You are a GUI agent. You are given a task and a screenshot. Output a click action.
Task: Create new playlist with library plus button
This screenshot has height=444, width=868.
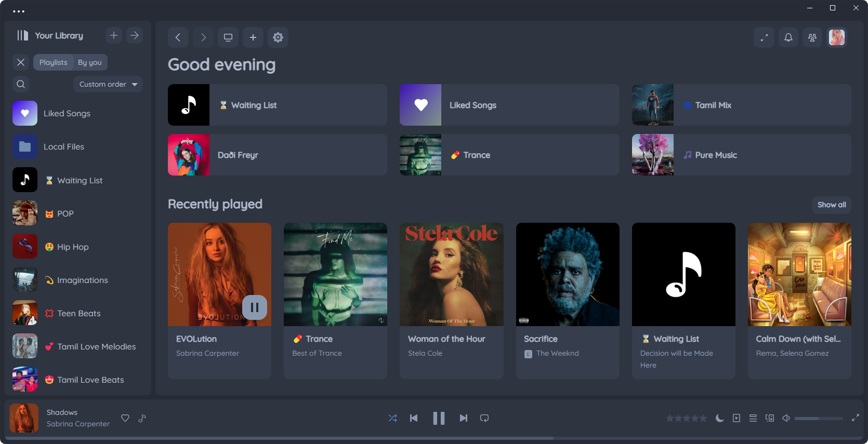[114, 35]
